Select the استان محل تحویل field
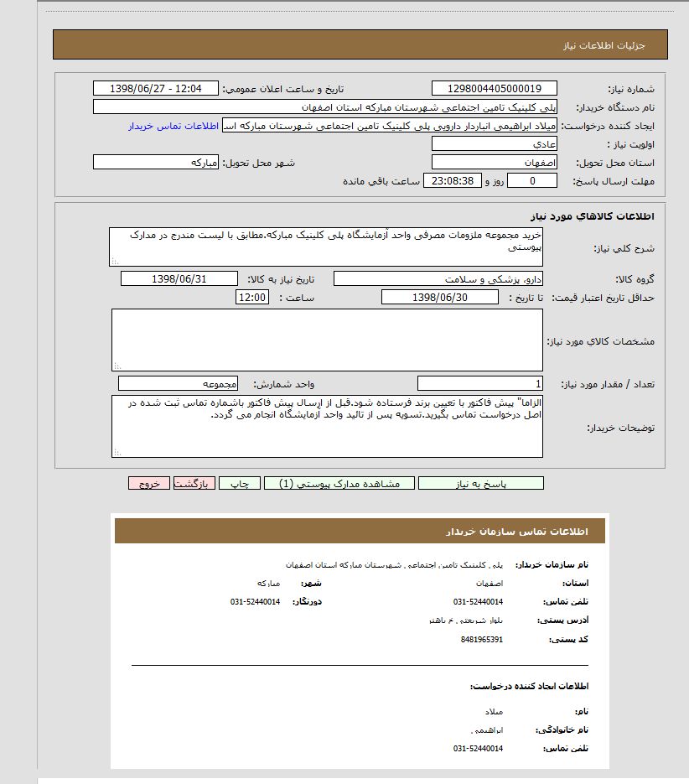Image resolution: width=689 pixels, height=784 pixels. [494, 163]
